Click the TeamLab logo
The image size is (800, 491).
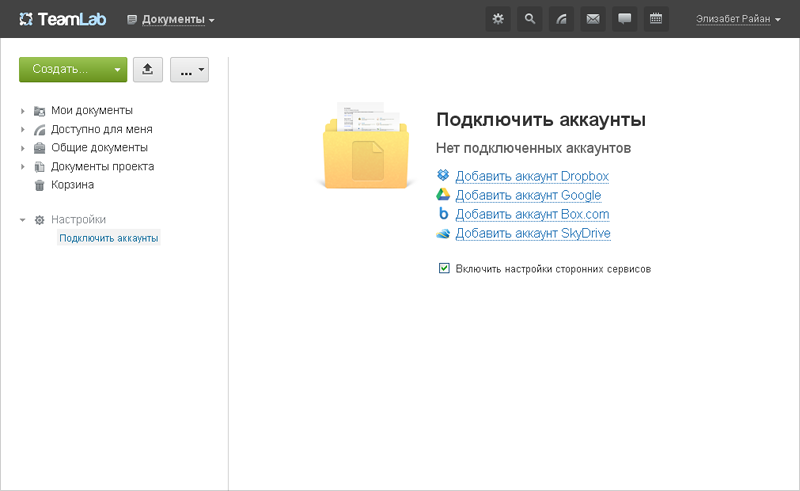62,19
